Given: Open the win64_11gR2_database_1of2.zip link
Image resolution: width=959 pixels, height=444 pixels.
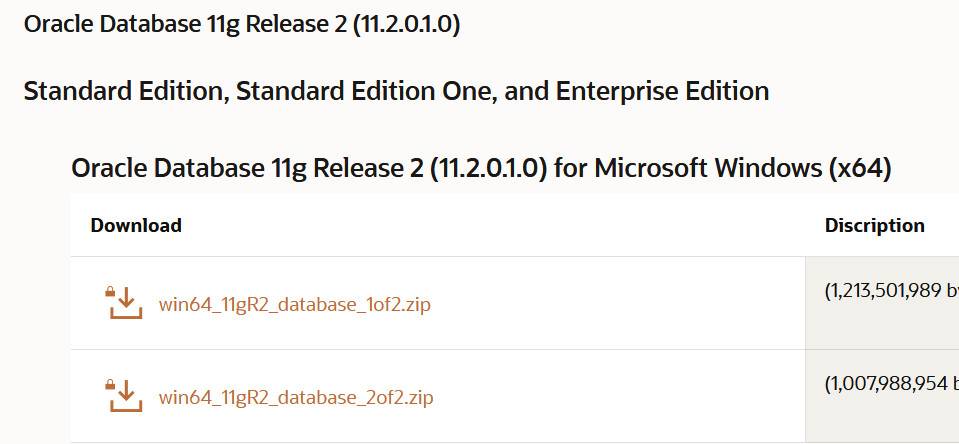Looking at the screenshot, I should point(295,304).
